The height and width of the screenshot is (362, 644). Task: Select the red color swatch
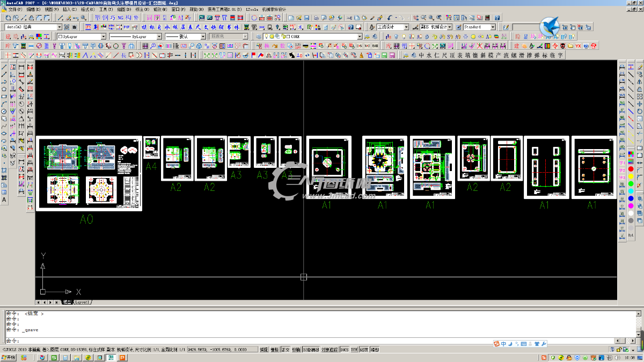pyautogui.click(x=631, y=169)
